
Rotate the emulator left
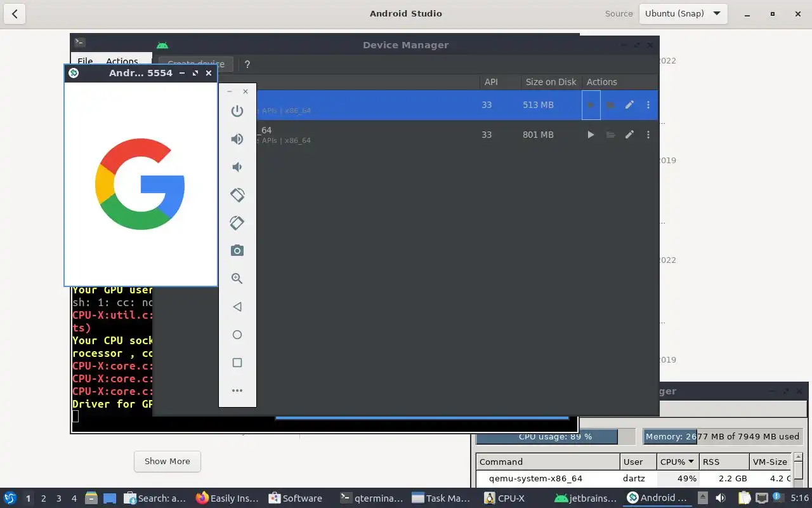coord(237,195)
